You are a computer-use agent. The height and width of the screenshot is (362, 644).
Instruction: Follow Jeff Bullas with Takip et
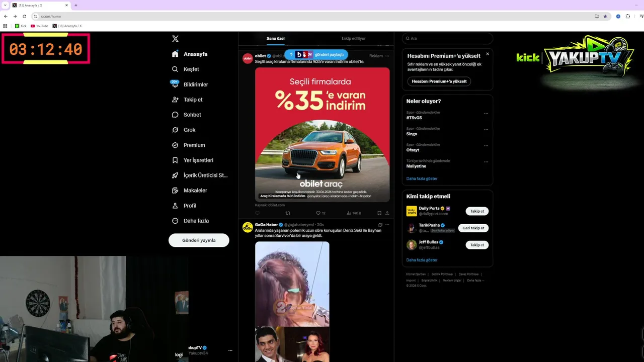point(477,245)
